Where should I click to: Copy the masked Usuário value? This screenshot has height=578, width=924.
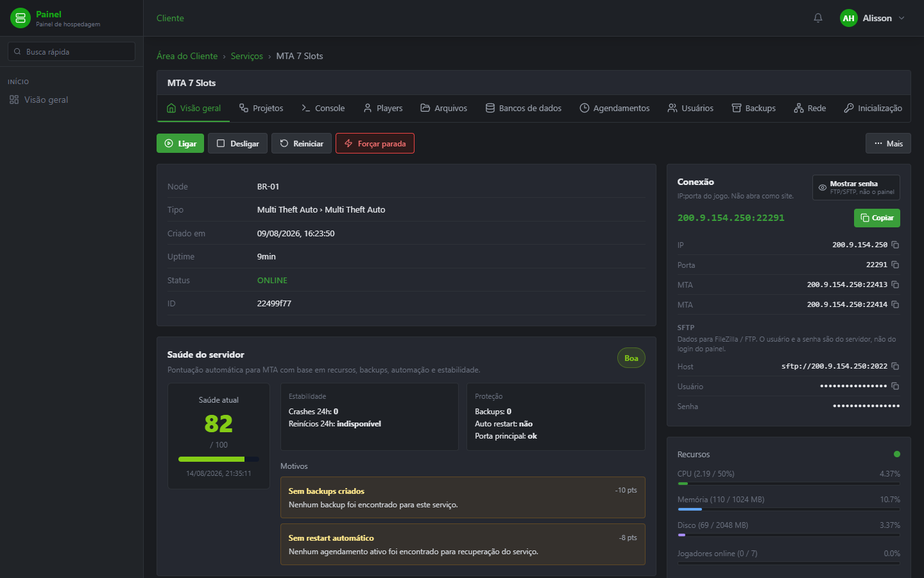pyautogui.click(x=895, y=386)
